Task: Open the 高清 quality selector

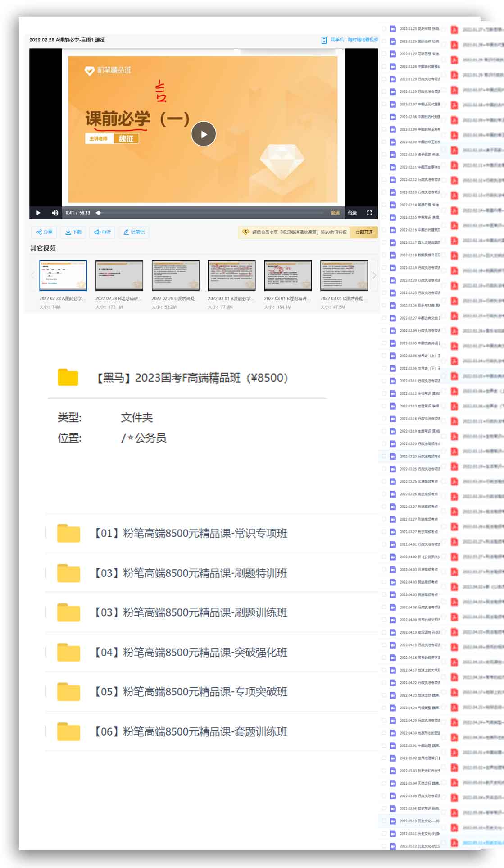Action: 335,213
